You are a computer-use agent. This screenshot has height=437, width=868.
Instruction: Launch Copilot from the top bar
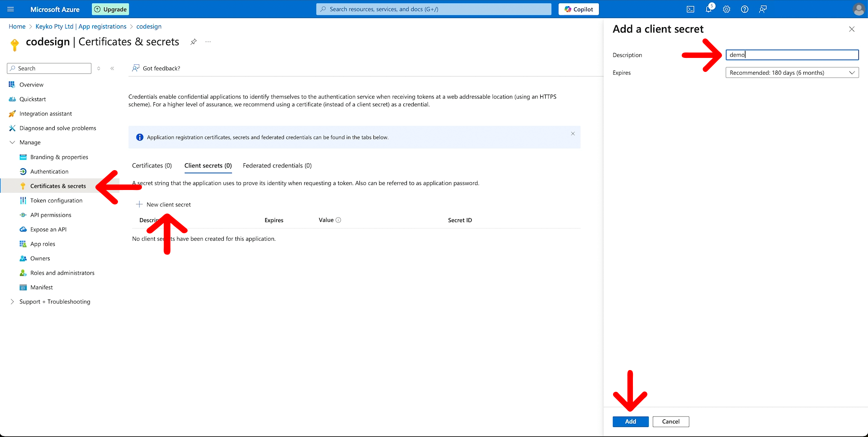(578, 9)
